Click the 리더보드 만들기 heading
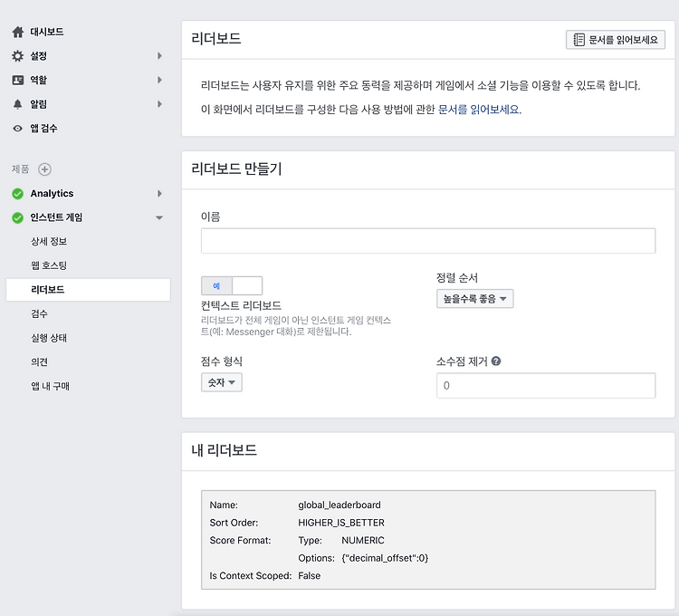The width and height of the screenshot is (679, 616). point(236,168)
